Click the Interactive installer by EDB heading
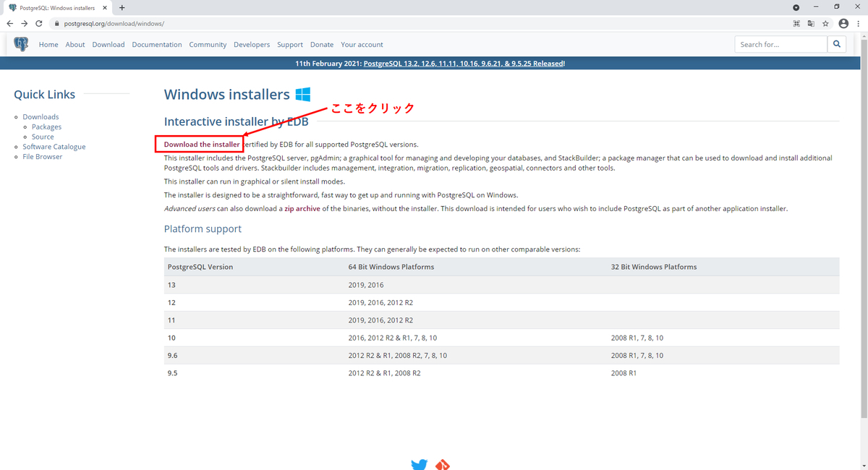Image resolution: width=868 pixels, height=470 pixels. [x=237, y=121]
